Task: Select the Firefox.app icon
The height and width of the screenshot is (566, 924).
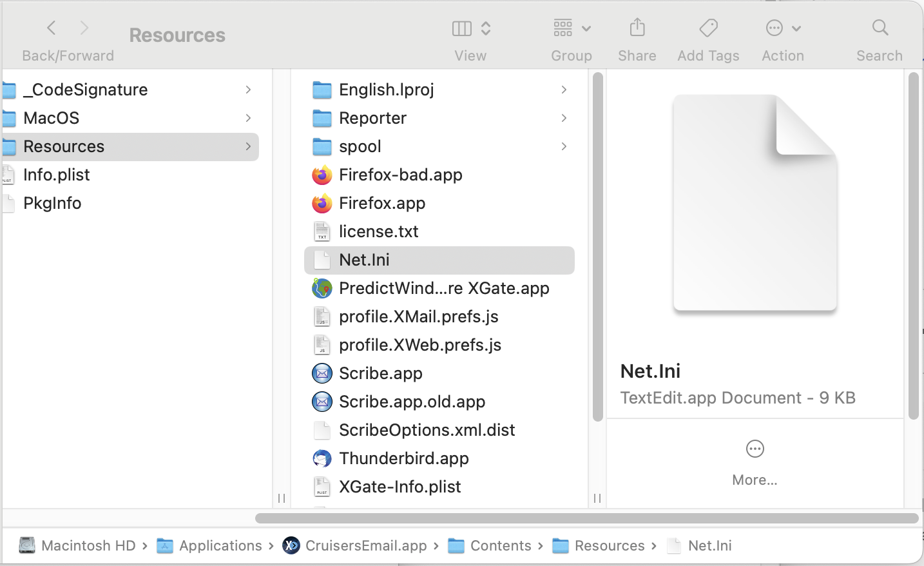Action: point(322,203)
